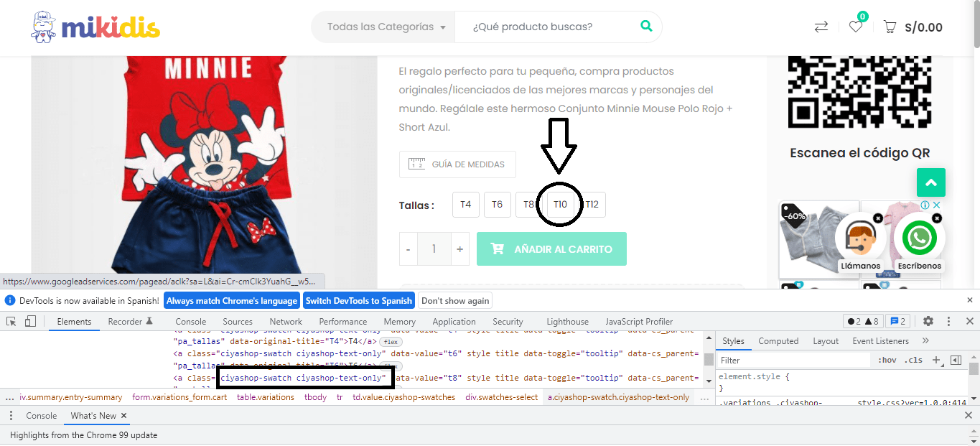Switch to the Security tab
This screenshot has width=980, height=446.
(x=508, y=322)
